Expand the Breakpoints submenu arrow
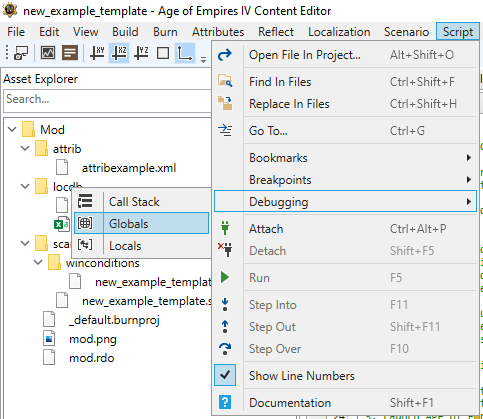Screen dimensions: 483x419 (x=469, y=180)
